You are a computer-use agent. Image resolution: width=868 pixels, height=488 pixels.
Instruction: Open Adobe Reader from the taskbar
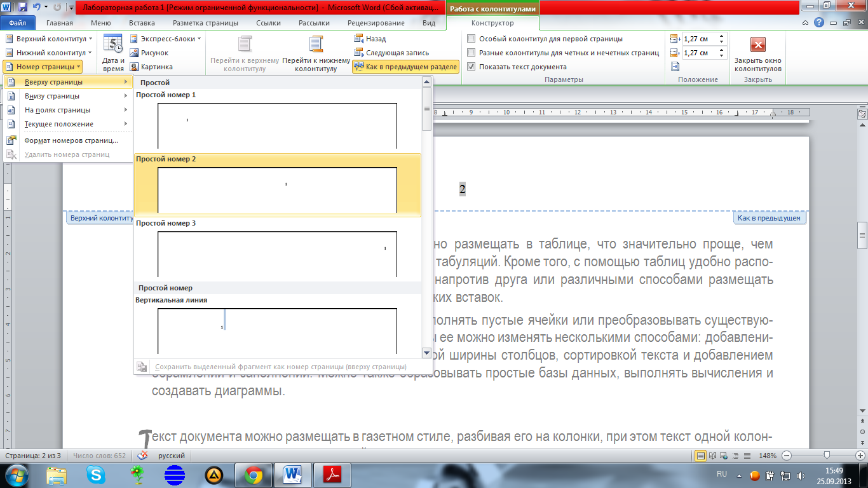pyautogui.click(x=333, y=475)
